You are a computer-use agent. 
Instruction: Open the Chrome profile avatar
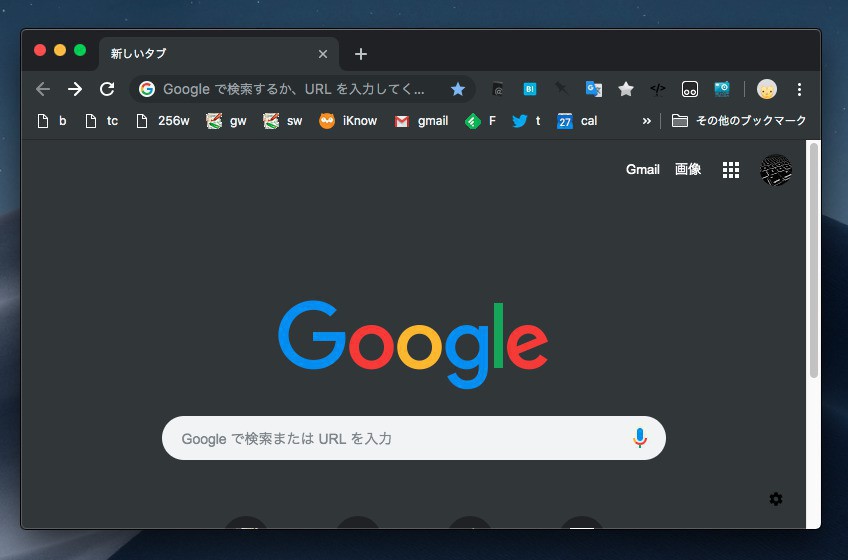[767, 89]
